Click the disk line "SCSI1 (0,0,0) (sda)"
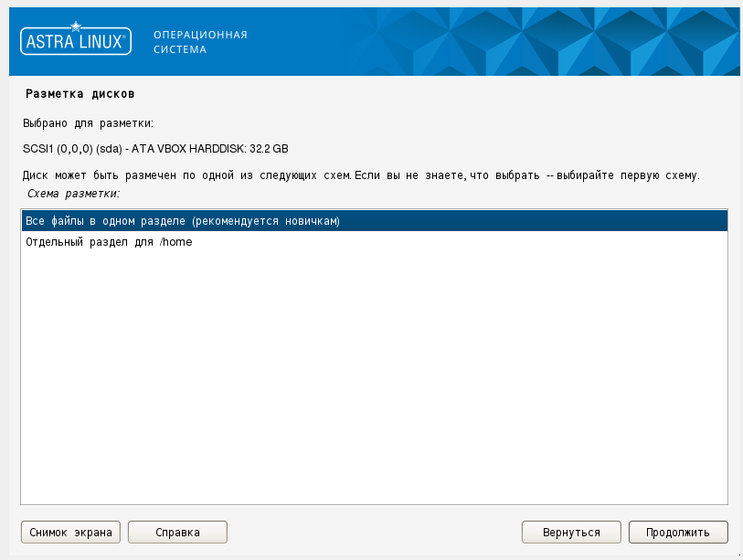 (155, 149)
